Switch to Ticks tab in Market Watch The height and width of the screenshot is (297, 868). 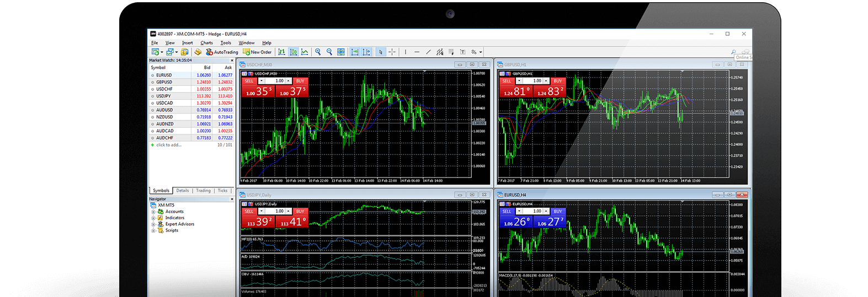pos(222,191)
